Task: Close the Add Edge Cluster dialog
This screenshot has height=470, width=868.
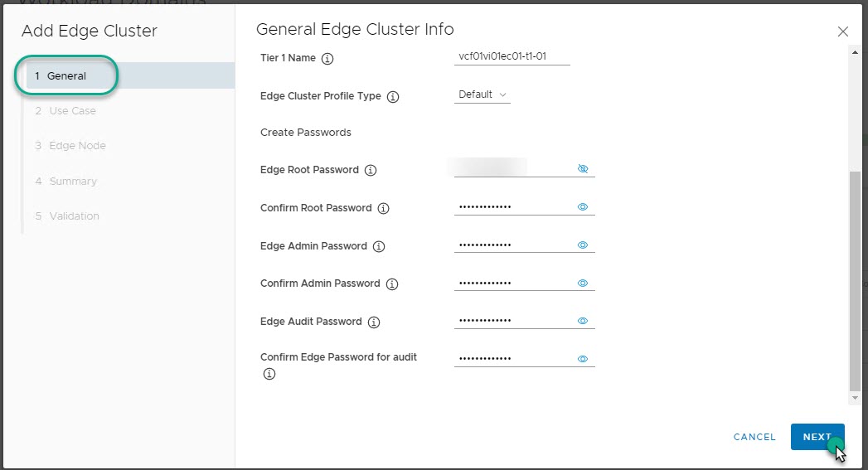Action: [843, 31]
